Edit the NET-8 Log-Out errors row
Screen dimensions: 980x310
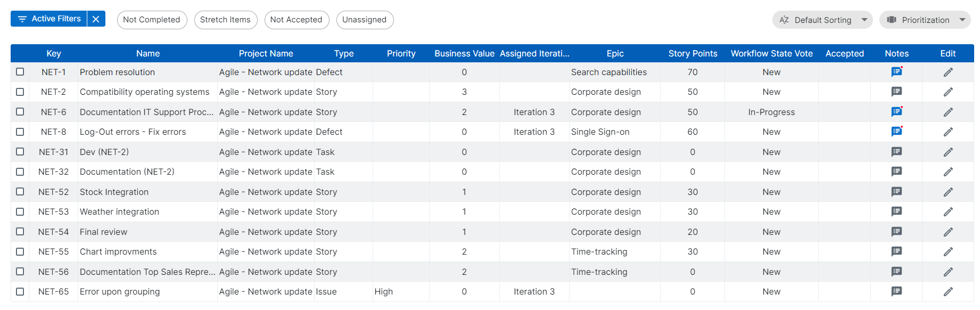coord(948,132)
